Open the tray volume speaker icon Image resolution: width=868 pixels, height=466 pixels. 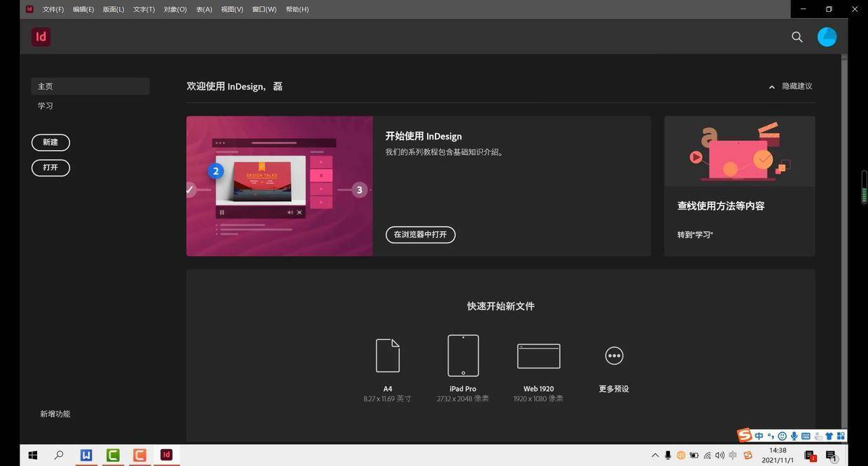click(x=720, y=455)
